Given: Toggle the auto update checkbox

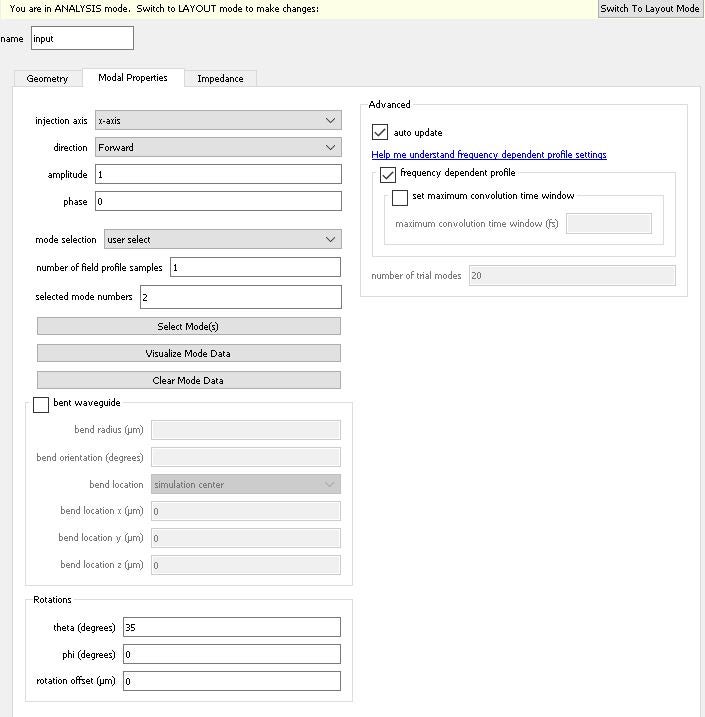Looking at the screenshot, I should point(380,132).
